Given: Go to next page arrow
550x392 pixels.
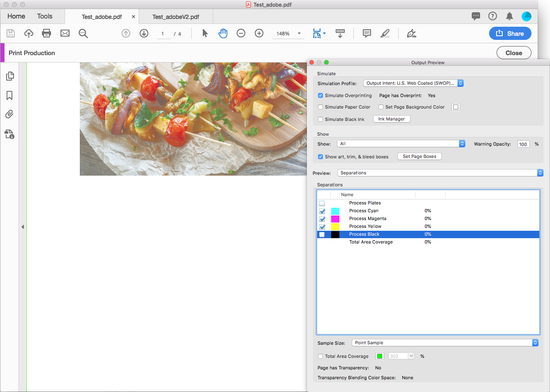Looking at the screenshot, I should (144, 33).
